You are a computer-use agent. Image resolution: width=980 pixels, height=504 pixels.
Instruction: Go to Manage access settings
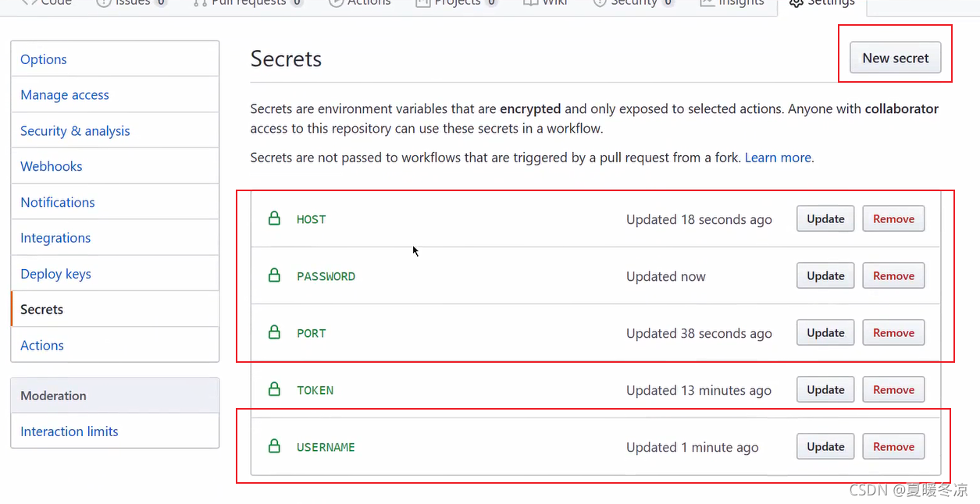coord(115,95)
